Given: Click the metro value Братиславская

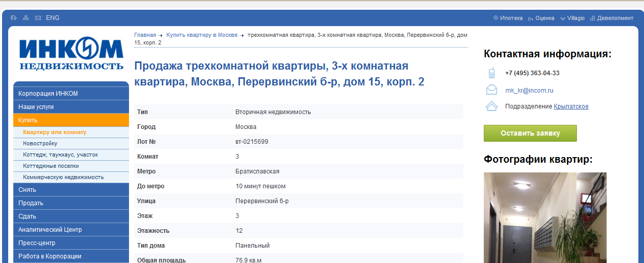Looking at the screenshot, I should [x=257, y=171].
